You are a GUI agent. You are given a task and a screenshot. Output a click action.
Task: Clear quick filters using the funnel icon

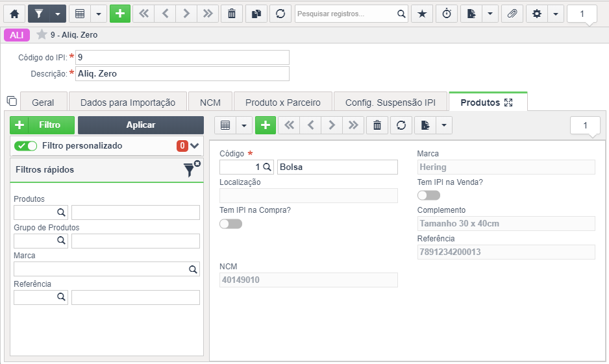[x=192, y=169]
